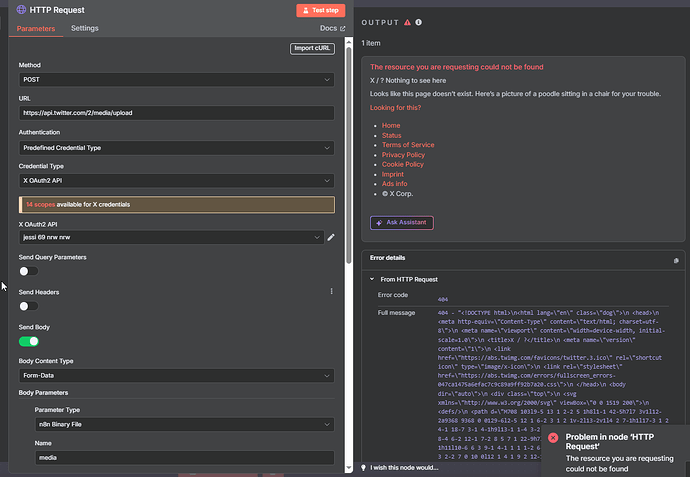Switch to the Parameters tab
The image size is (690, 477).
[x=36, y=29]
